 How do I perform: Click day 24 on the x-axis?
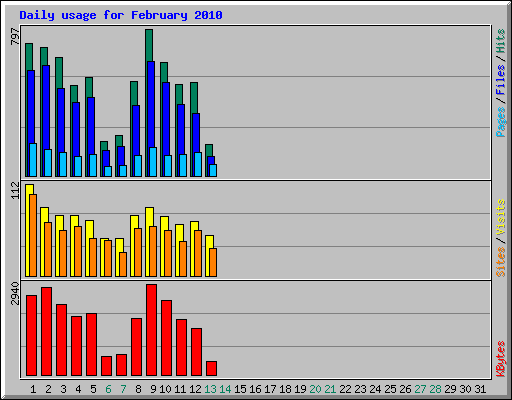[x=375, y=389]
